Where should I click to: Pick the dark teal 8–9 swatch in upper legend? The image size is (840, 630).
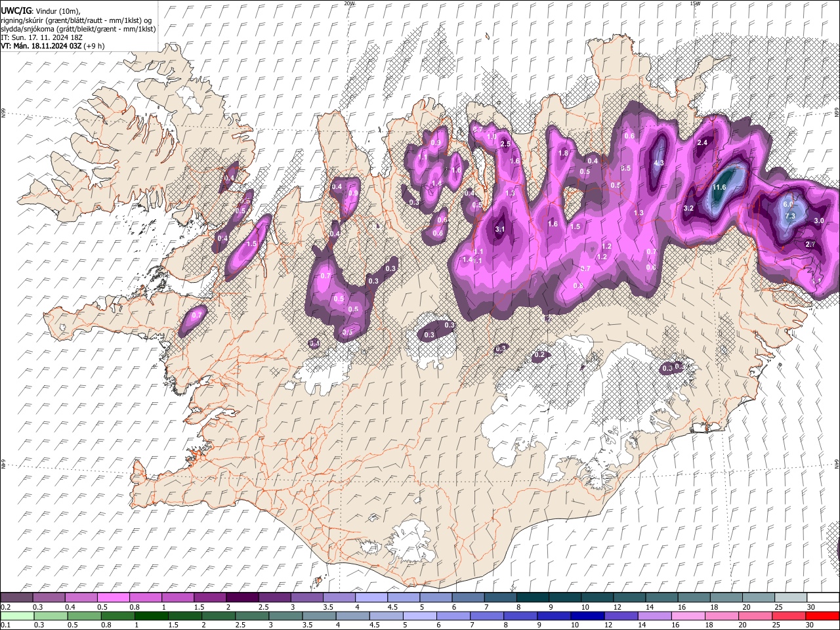[533, 597]
